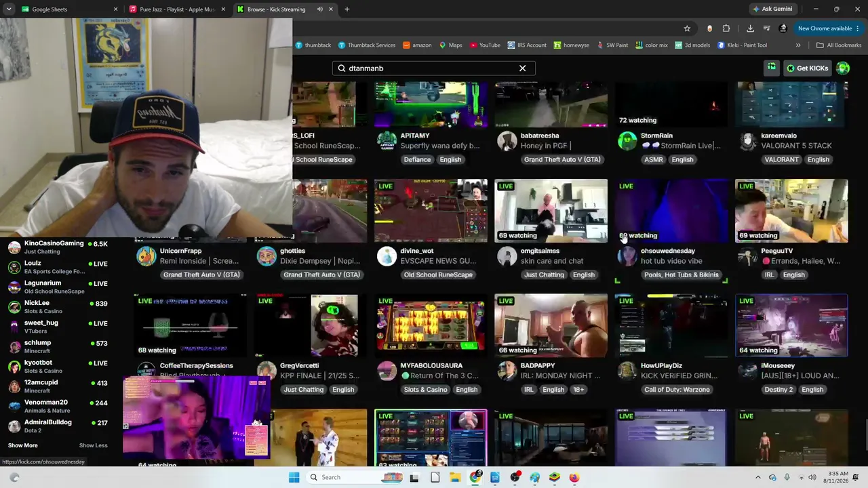This screenshot has height=488, width=868.
Task: Open the All Bookmarks folder
Action: (839, 45)
